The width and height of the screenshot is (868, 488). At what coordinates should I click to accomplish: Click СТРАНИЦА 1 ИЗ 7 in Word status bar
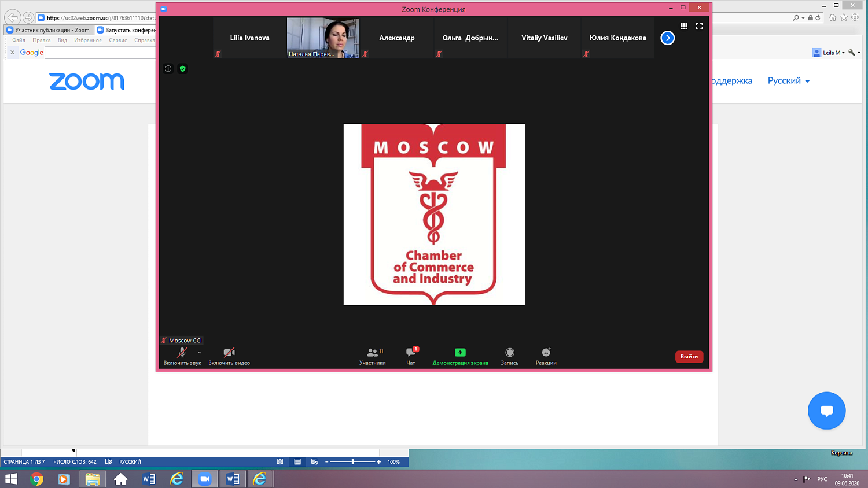pyautogui.click(x=24, y=462)
